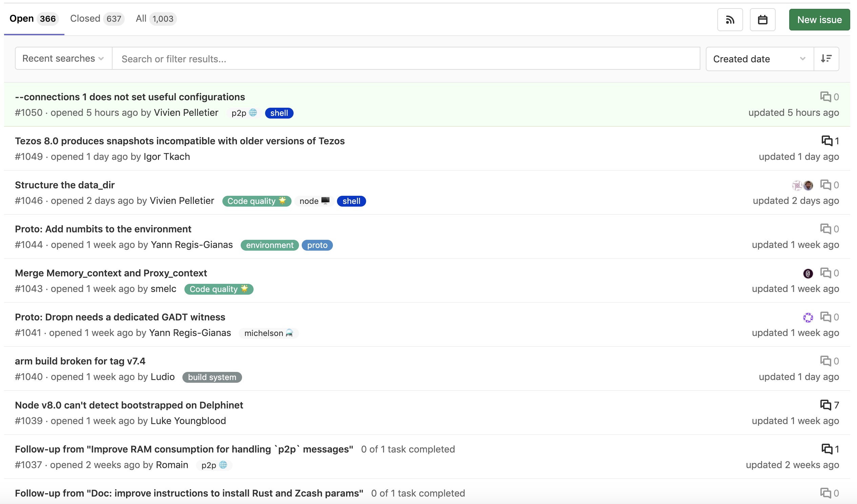Viewport: 857px width, 504px height.
Task: Click second assignee avatar on Structure data_dir issue
Action: tap(809, 185)
